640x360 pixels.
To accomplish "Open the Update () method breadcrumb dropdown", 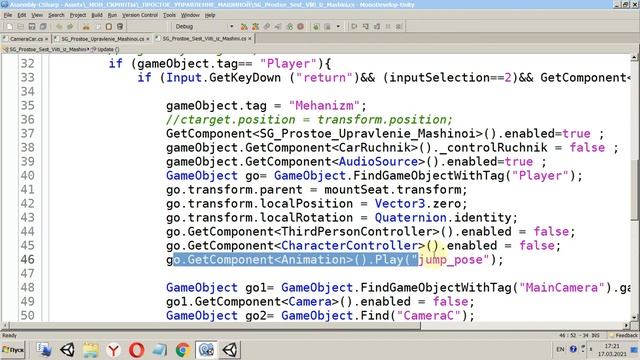I will point(105,49).
